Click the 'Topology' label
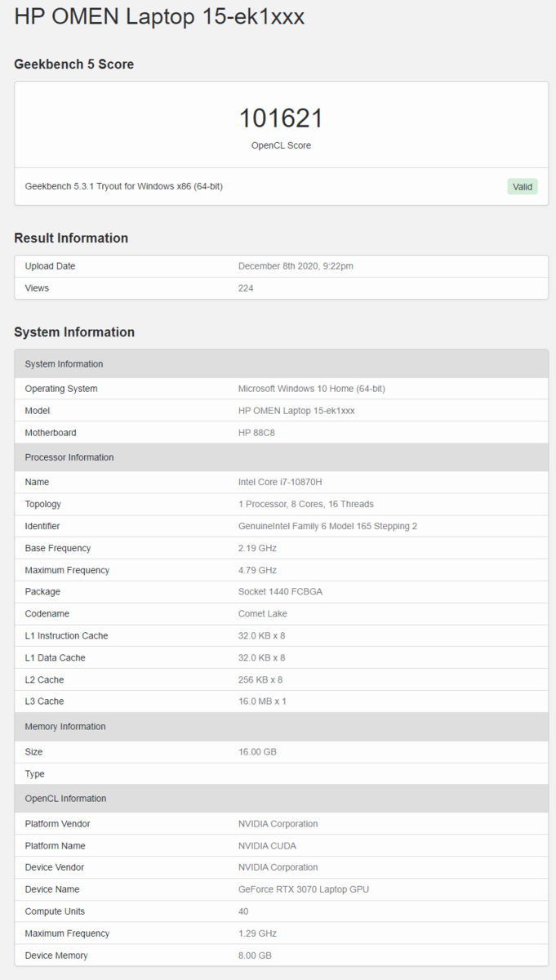556x980 pixels. 43,504
